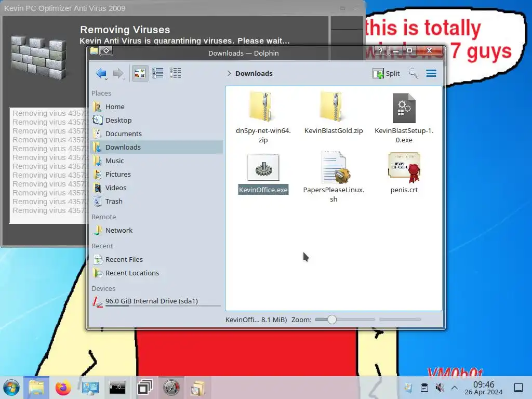Select Downloads in Places panel
Image resolution: width=532 pixels, height=399 pixels.
157,147
